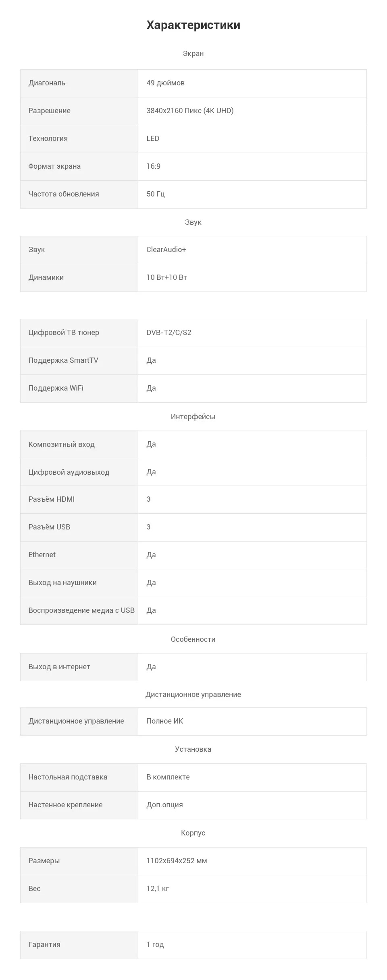Image resolution: width=387 pixels, height=980 pixels.
Task: Click the "Настенное крепление" row label
Action: pos(65,805)
